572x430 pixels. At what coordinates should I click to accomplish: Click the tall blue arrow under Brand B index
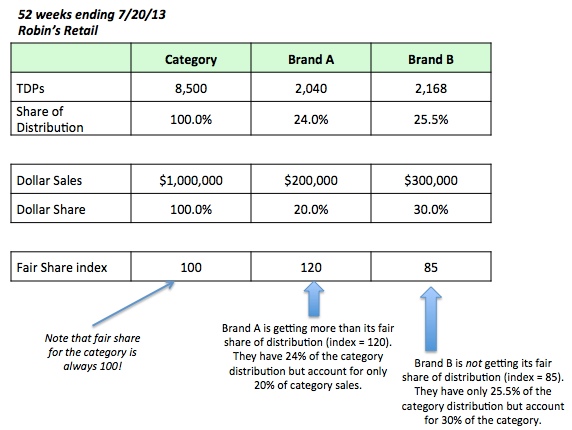431,319
